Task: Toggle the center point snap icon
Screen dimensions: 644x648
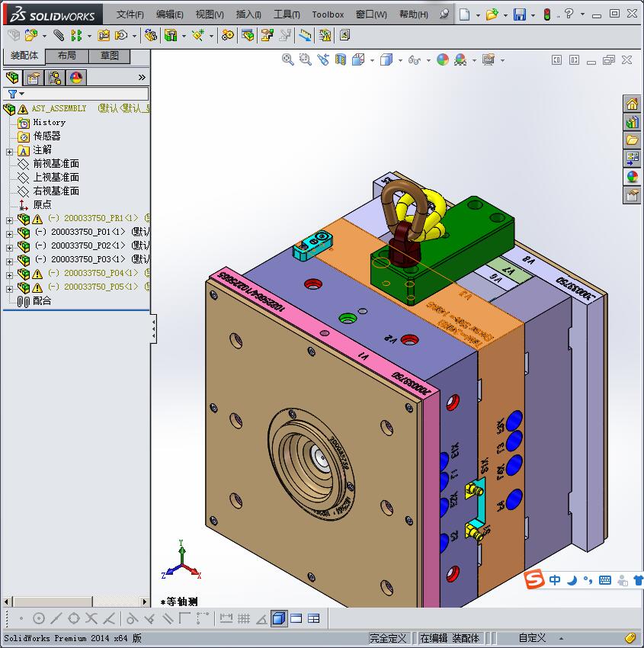Action: coord(39,618)
